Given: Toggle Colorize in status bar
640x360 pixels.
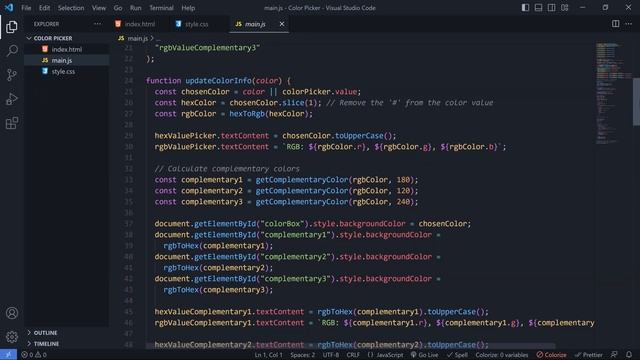Looking at the screenshot, I should pyautogui.click(x=551, y=355).
